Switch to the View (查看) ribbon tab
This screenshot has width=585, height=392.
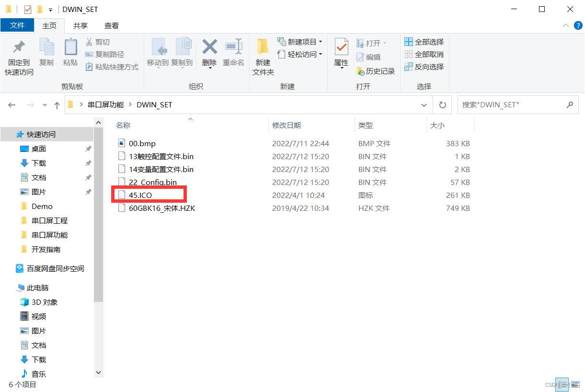tap(112, 25)
